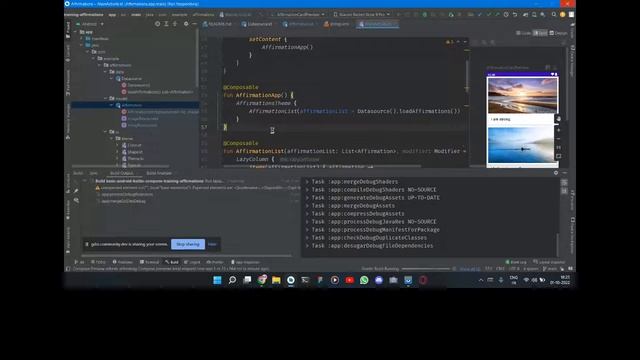Click the Build panel hide icon
Viewport: 640px width, 360px height.
click(564, 173)
